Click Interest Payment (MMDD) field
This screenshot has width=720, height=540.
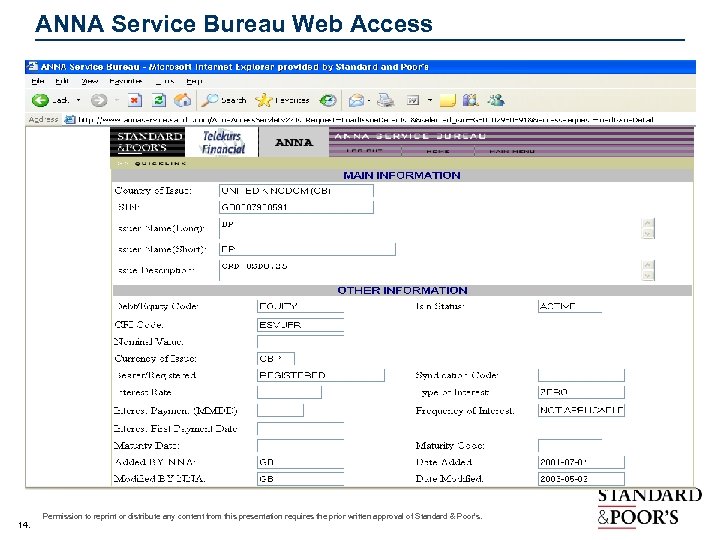[280, 410]
